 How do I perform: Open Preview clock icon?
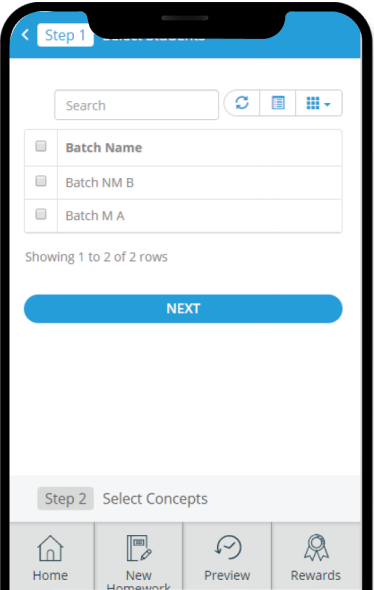tap(228, 547)
